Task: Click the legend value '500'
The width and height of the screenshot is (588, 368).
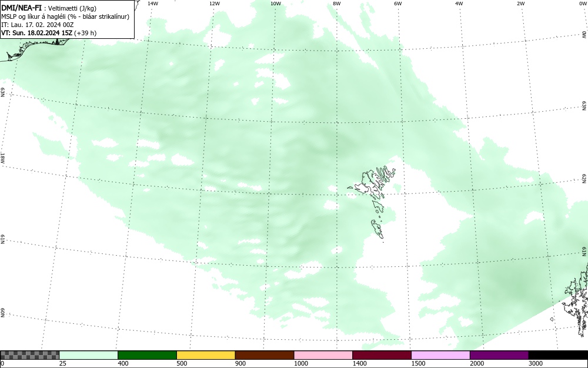Action: [x=182, y=363]
